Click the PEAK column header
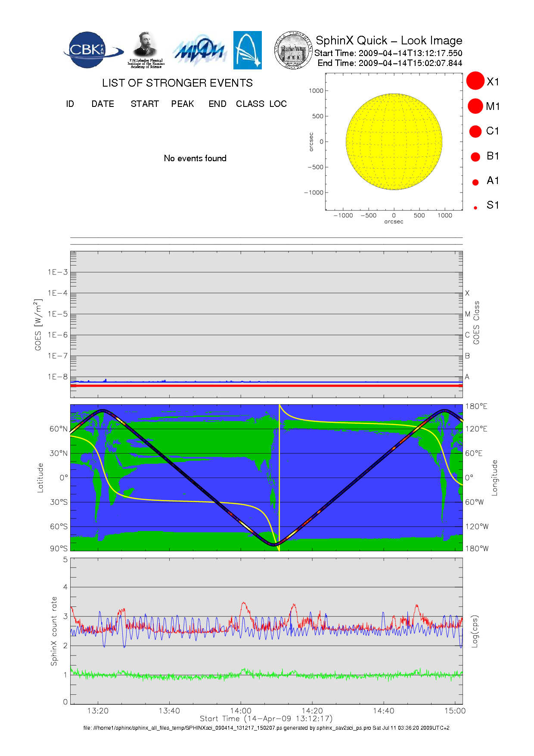This screenshot has height=756, width=534. (x=183, y=104)
